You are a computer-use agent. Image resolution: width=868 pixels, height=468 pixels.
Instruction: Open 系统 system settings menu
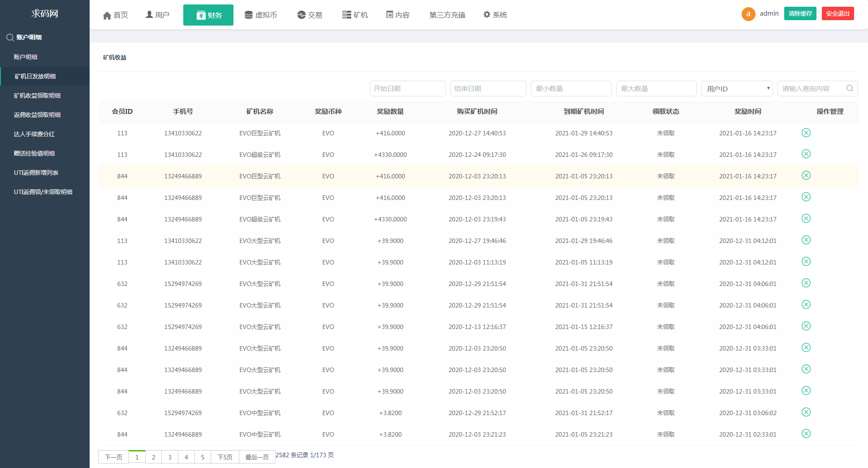(495, 15)
